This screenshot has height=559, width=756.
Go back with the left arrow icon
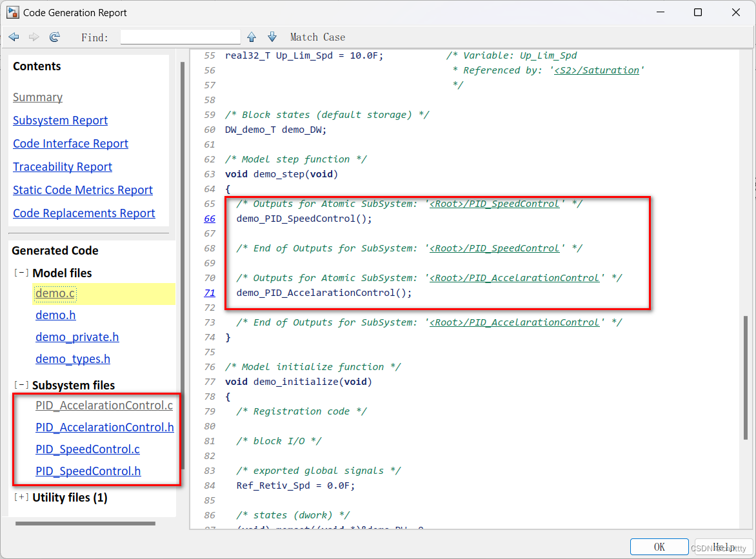(x=14, y=37)
